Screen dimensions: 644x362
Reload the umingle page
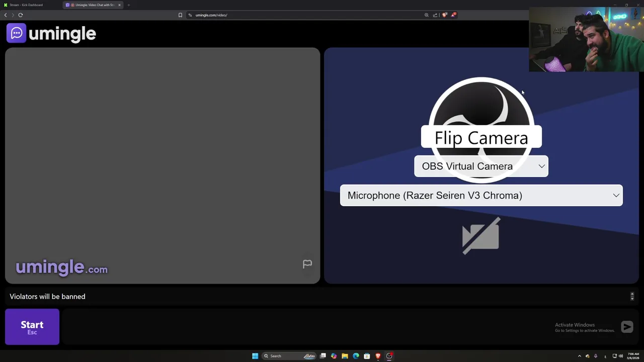[21, 15]
